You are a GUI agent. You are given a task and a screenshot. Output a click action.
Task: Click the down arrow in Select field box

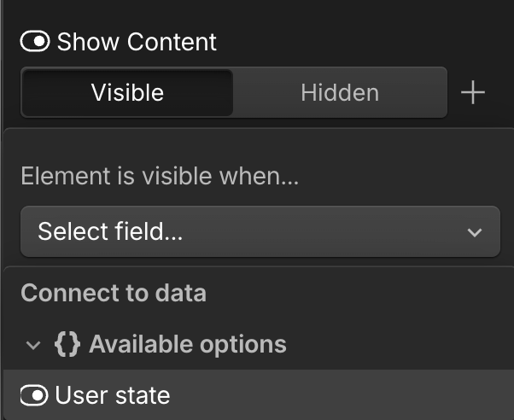[475, 231]
